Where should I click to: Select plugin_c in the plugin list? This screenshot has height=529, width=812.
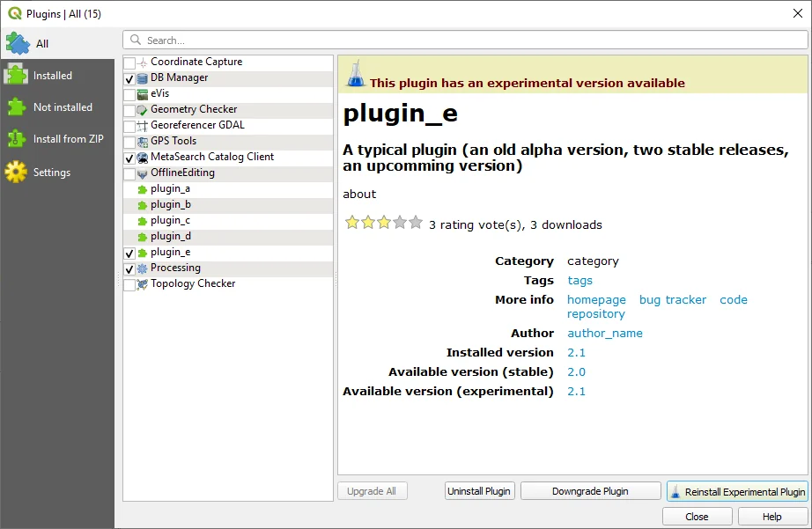coord(170,221)
